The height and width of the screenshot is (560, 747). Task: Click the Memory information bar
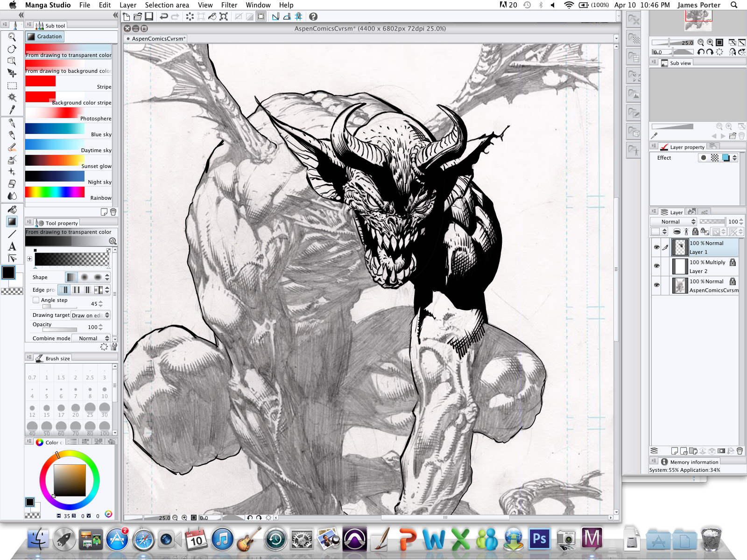[x=690, y=462]
